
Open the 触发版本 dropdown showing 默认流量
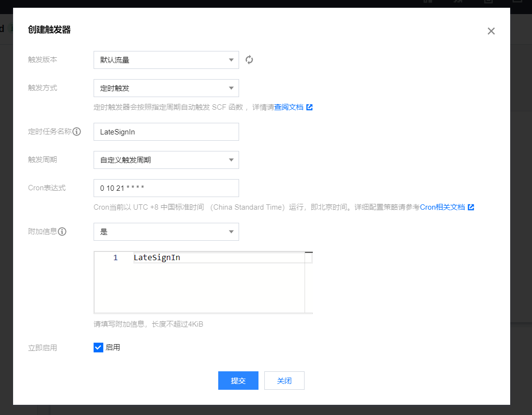click(x=166, y=60)
